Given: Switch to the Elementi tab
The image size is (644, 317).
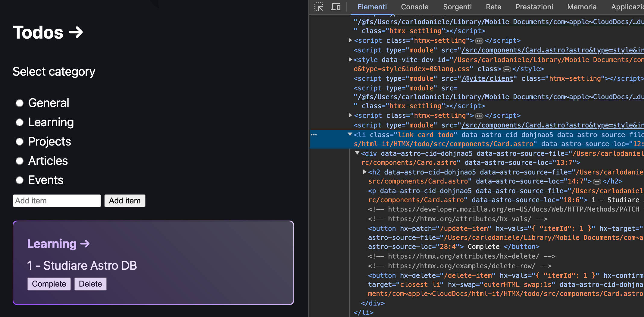Looking at the screenshot, I should [372, 7].
